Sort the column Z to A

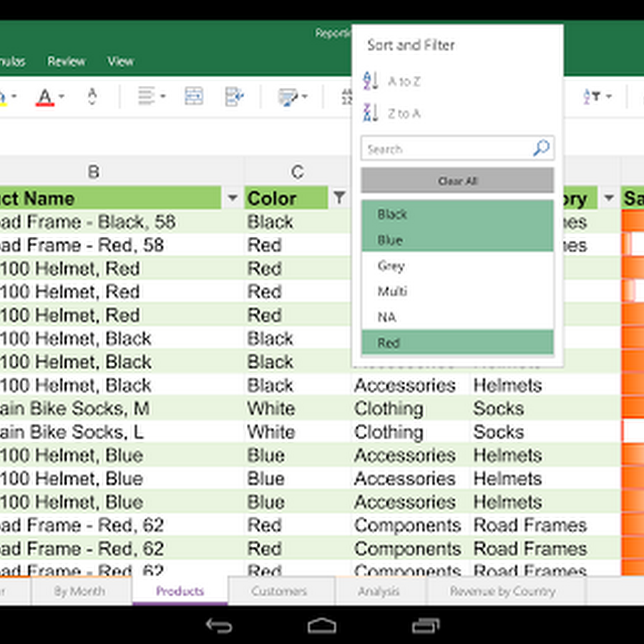[392, 113]
